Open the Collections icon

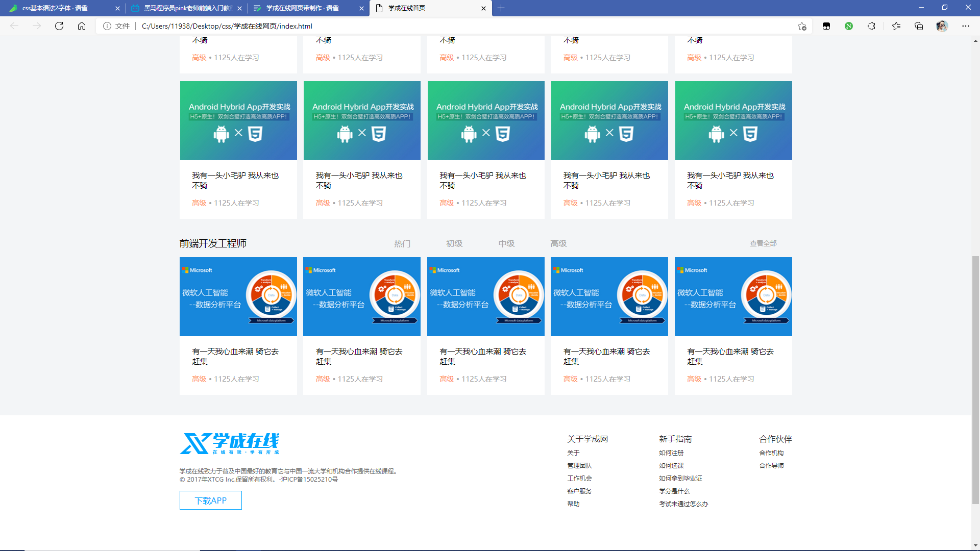(x=919, y=26)
